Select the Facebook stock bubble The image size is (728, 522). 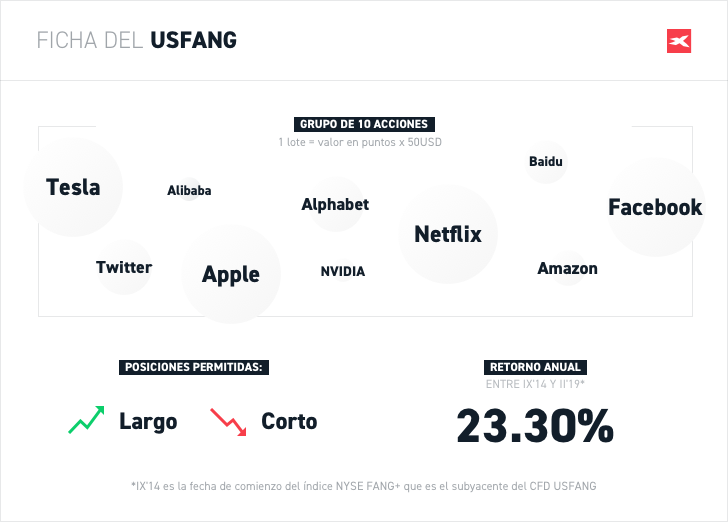point(655,207)
